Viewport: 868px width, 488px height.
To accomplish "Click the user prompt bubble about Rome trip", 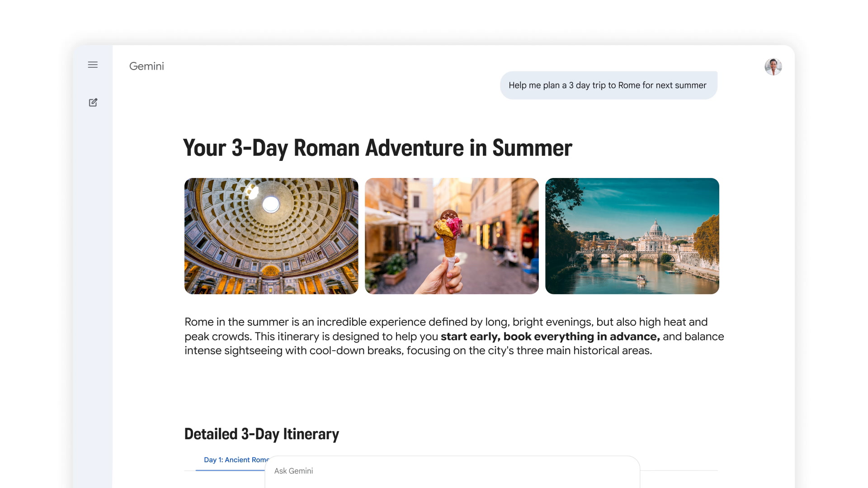I will point(608,85).
